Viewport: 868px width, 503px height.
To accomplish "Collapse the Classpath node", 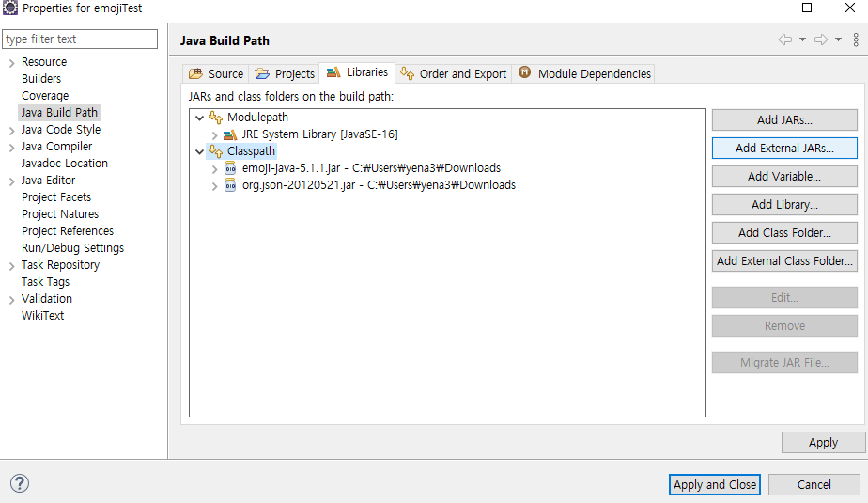I will click(x=200, y=151).
